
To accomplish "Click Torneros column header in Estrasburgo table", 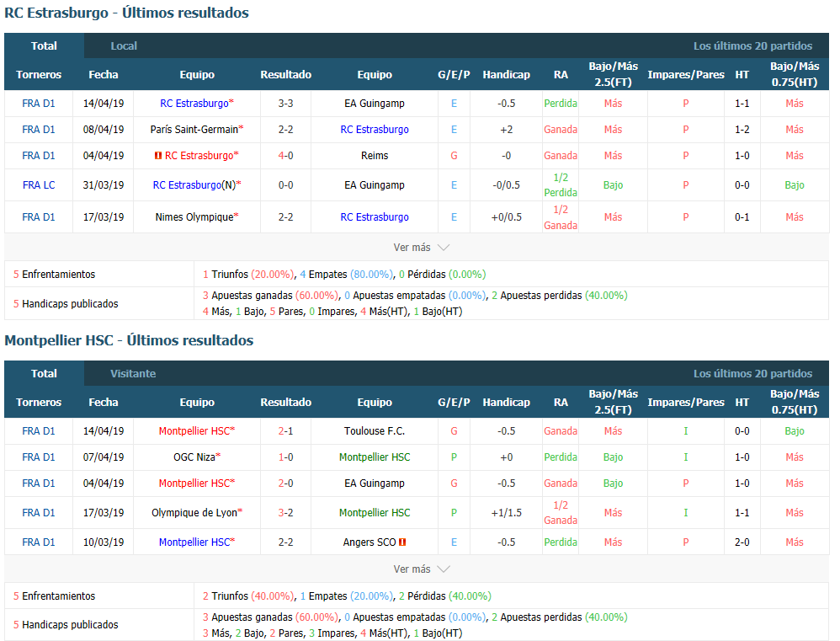I will click(x=39, y=74).
